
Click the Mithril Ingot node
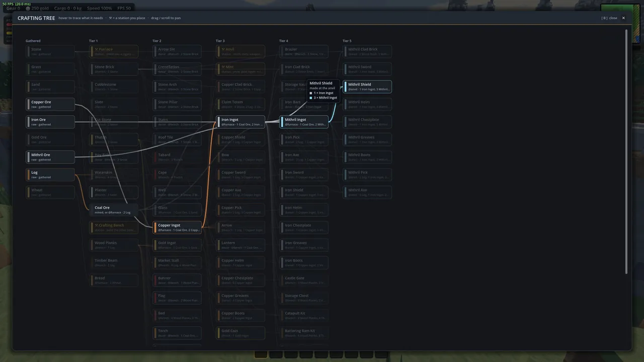click(304, 122)
